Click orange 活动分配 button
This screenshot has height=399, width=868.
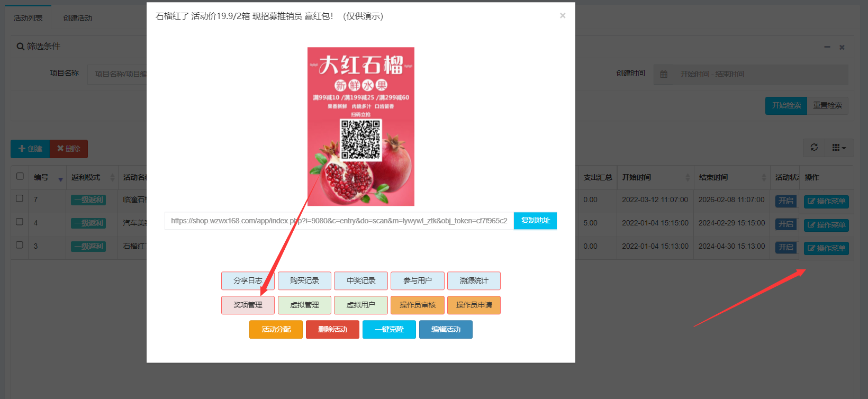(276, 330)
